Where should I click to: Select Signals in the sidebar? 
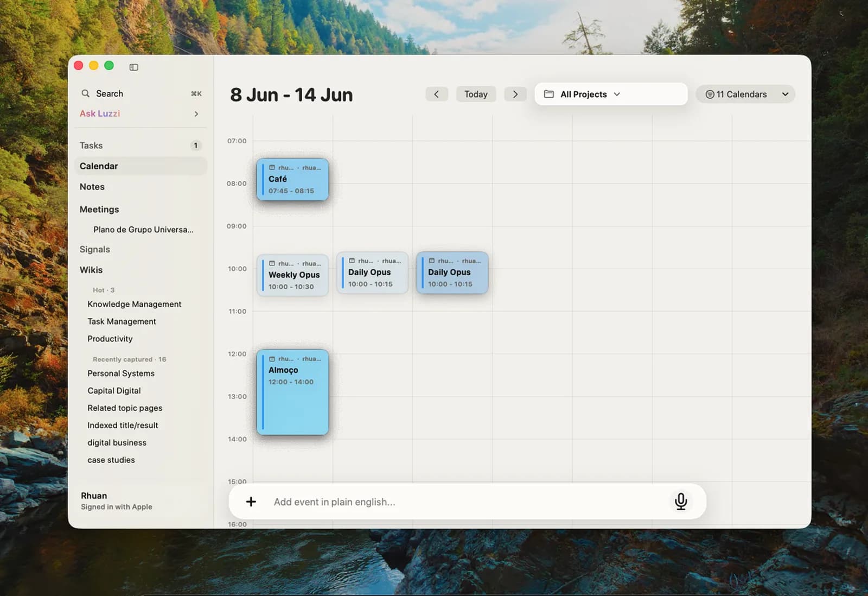coord(141,249)
